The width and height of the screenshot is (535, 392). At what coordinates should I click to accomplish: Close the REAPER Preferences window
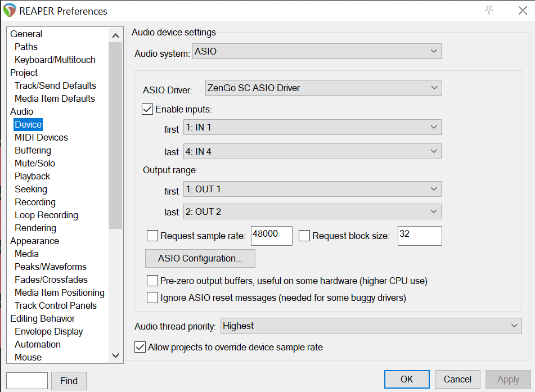pos(523,11)
